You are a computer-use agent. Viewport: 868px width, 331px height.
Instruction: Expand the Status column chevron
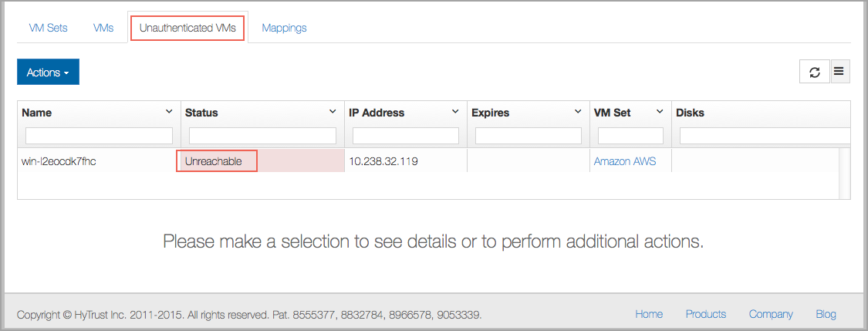[333, 112]
